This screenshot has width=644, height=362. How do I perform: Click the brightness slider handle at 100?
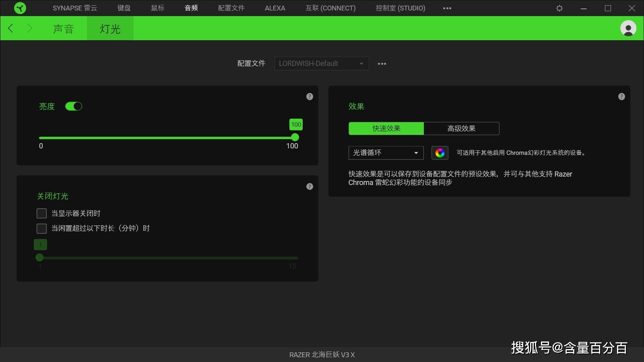point(295,137)
